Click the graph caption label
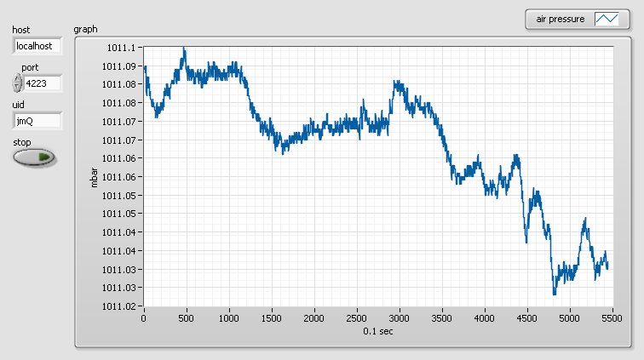 [x=85, y=29]
